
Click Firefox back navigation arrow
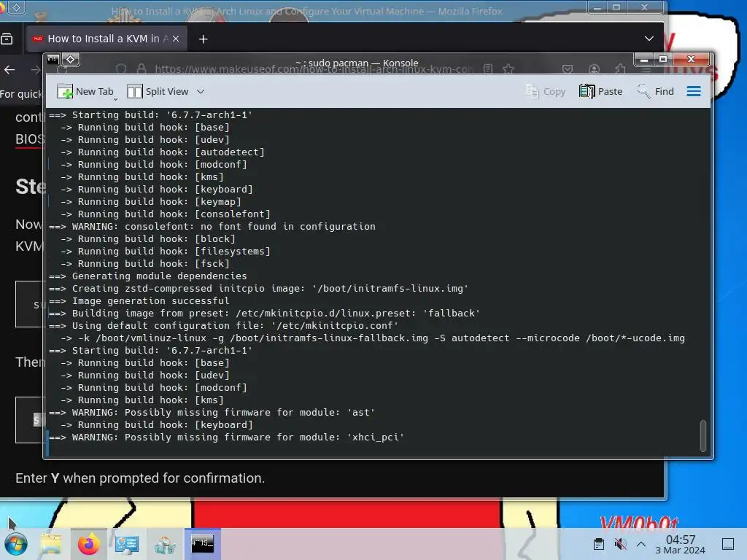(9, 70)
